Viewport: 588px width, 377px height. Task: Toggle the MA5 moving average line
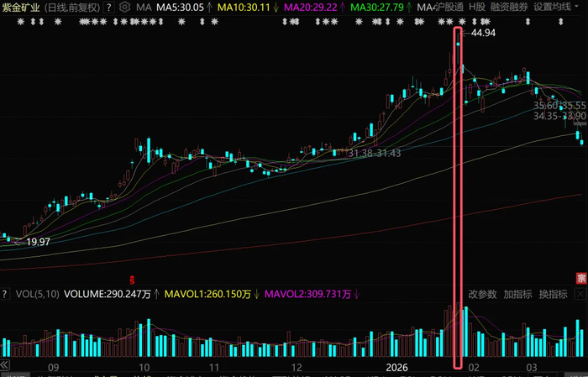click(x=185, y=7)
